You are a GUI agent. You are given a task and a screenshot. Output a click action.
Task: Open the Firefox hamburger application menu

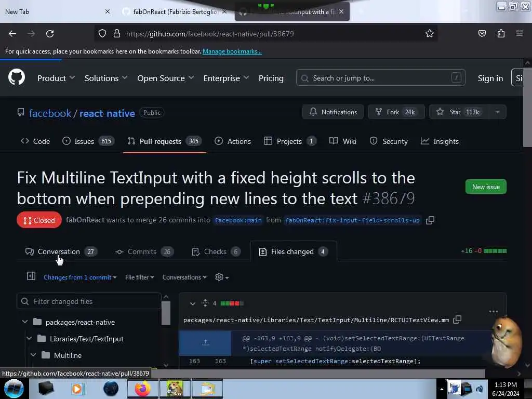pyautogui.click(x=520, y=33)
